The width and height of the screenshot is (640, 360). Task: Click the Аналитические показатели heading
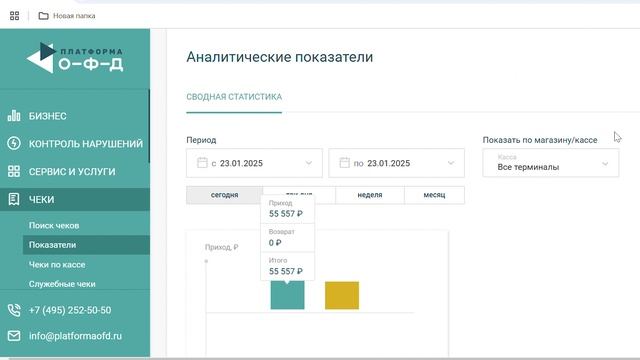280,57
